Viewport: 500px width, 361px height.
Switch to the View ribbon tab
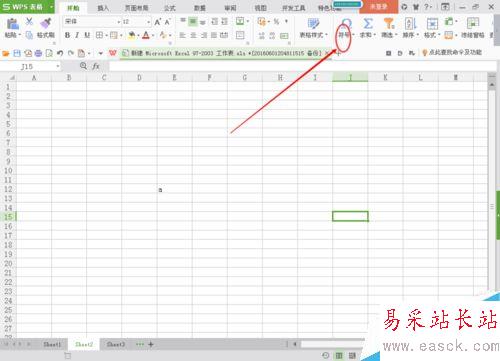coord(260,8)
